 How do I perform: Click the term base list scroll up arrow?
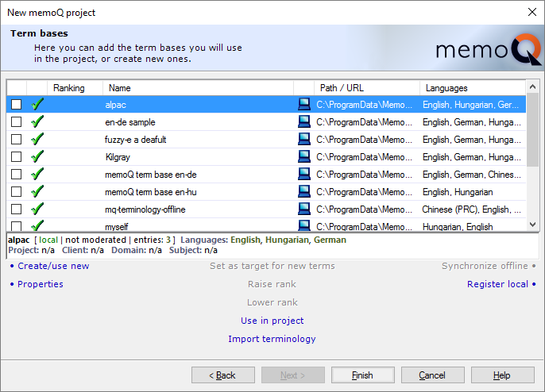click(532, 86)
